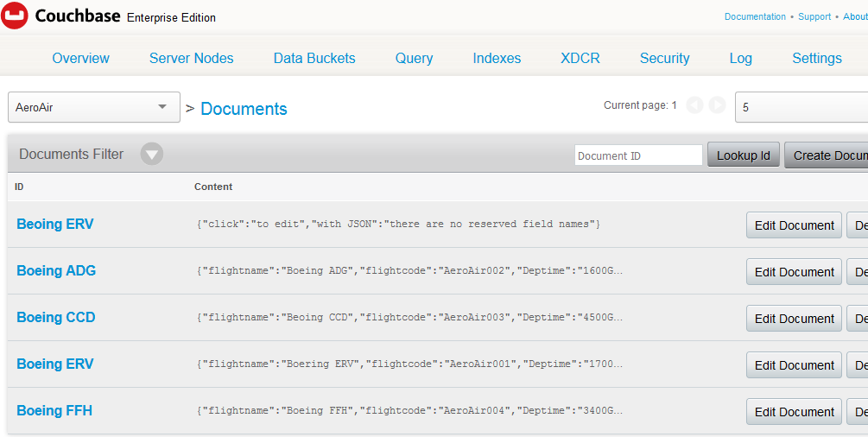Image resolution: width=868 pixels, height=437 pixels.
Task: Click the Lookup Id button
Action: (x=744, y=155)
